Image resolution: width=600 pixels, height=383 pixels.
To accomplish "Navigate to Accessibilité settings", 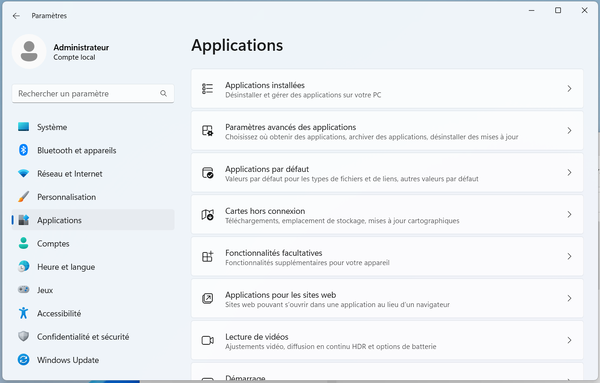I will 93,313.
